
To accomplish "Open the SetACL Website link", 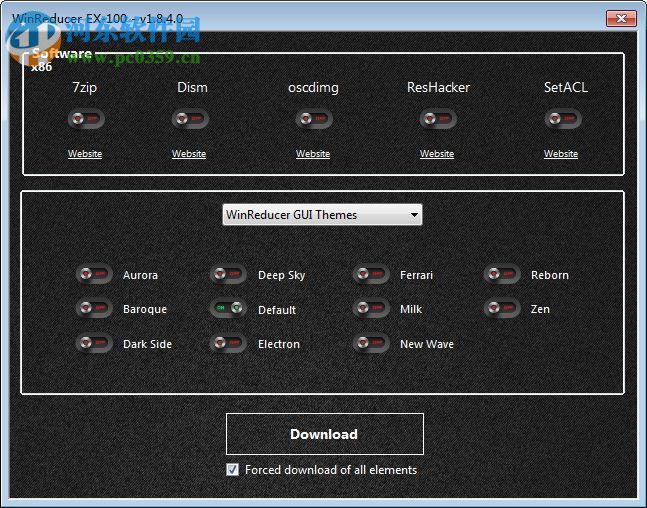I will 561,154.
